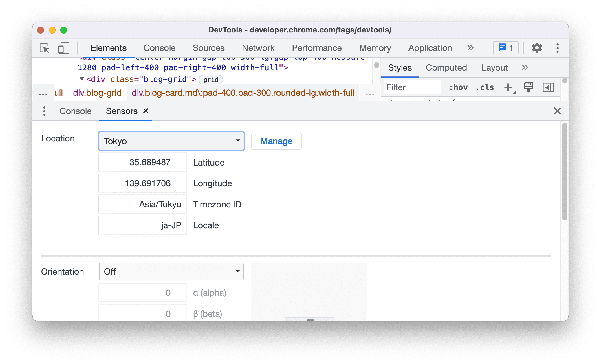
Task: Click the Latitude input field
Action: tap(142, 163)
